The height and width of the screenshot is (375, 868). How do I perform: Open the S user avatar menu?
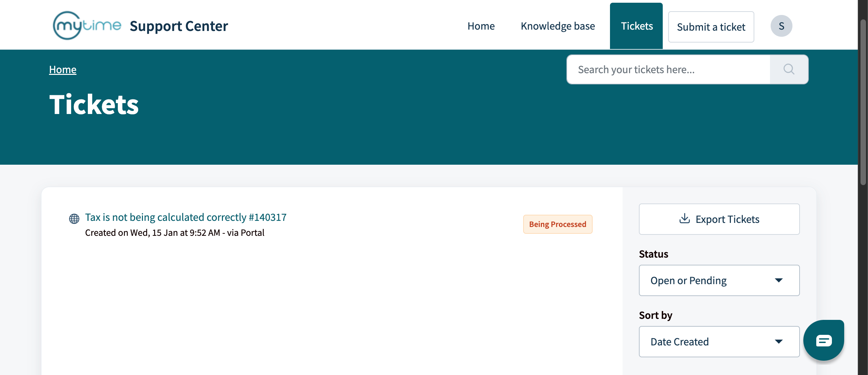[x=781, y=26]
